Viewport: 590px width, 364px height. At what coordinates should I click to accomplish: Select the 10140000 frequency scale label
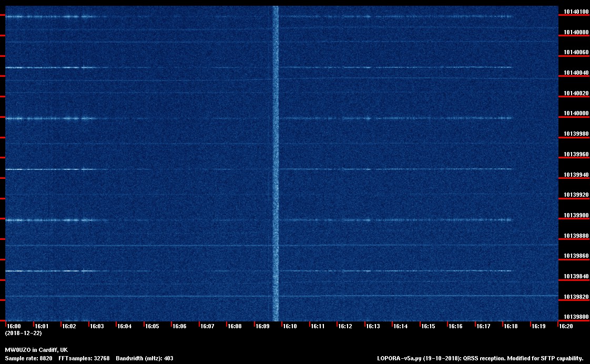pyautogui.click(x=576, y=114)
